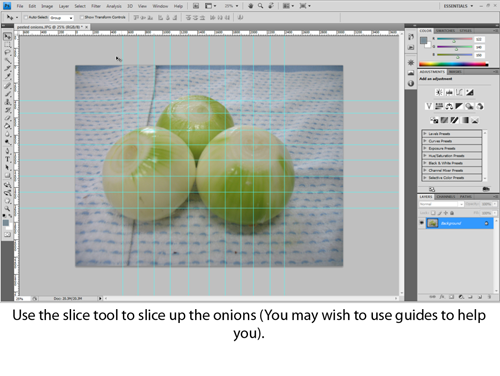
Task: Select the Zoom tool in toolbox
Action: pos(7,209)
